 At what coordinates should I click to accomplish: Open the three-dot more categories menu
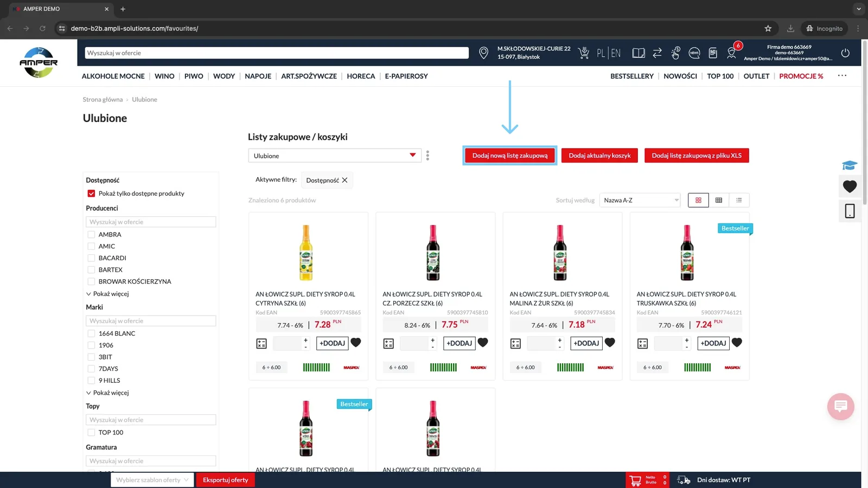click(842, 75)
